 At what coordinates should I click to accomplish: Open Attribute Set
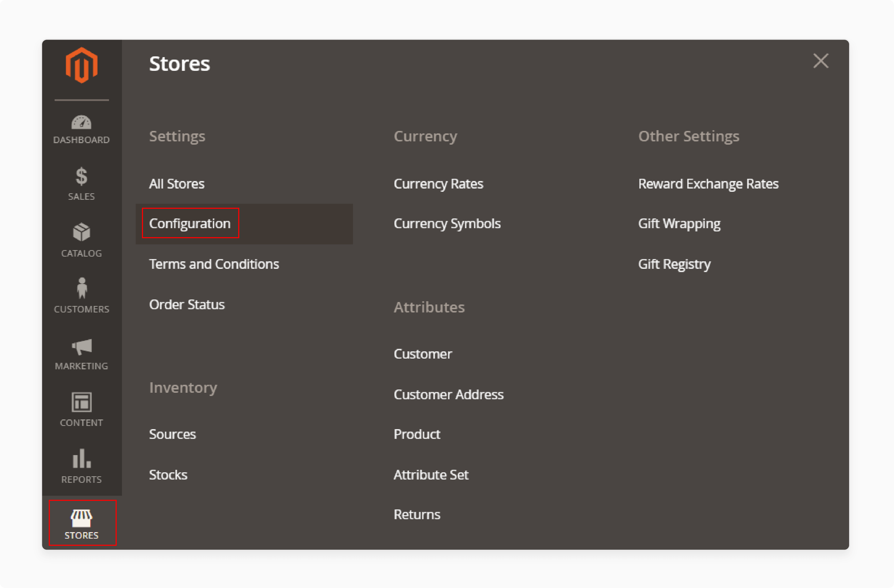[x=431, y=475]
